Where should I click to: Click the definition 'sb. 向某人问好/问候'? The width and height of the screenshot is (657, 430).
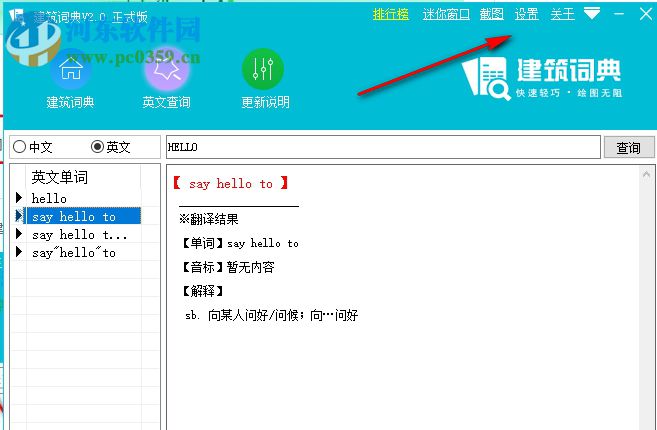coord(272,315)
